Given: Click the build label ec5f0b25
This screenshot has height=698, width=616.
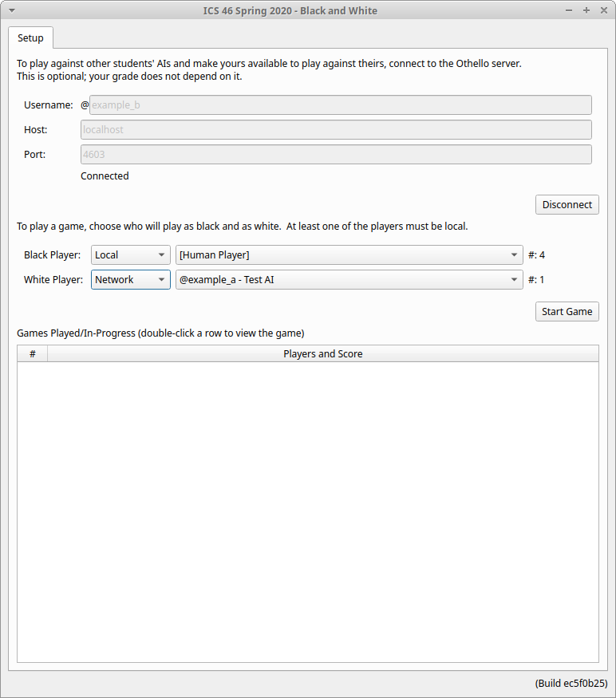Looking at the screenshot, I should tap(571, 684).
